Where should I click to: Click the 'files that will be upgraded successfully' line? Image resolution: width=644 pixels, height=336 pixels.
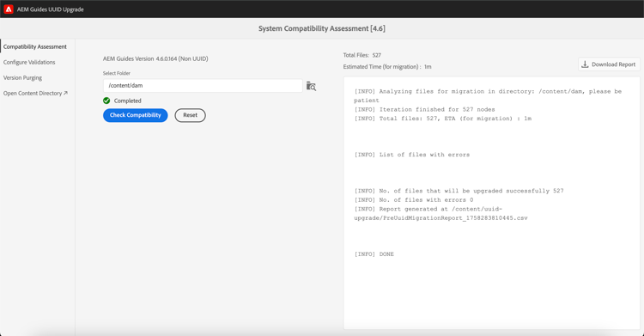tap(459, 191)
